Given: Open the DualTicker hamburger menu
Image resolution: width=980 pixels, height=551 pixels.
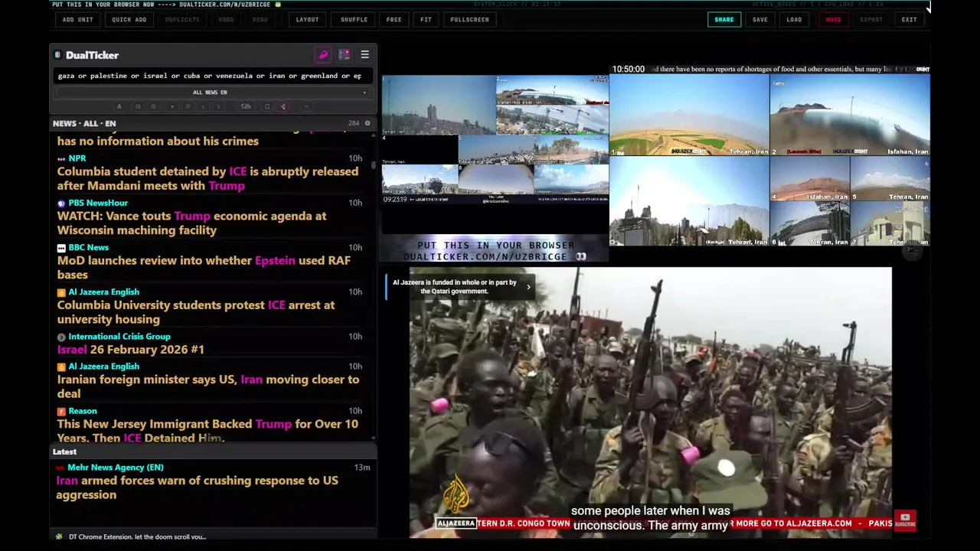Looking at the screenshot, I should pos(364,54).
